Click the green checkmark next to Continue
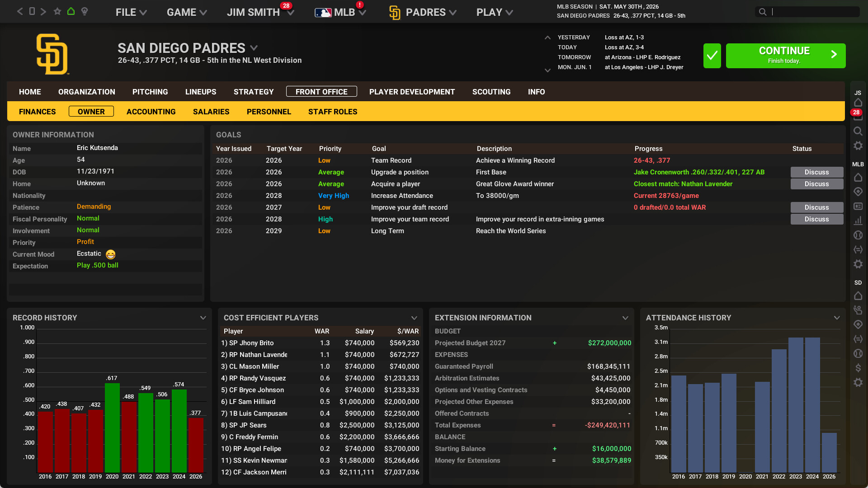The width and height of the screenshot is (868, 488). click(712, 56)
